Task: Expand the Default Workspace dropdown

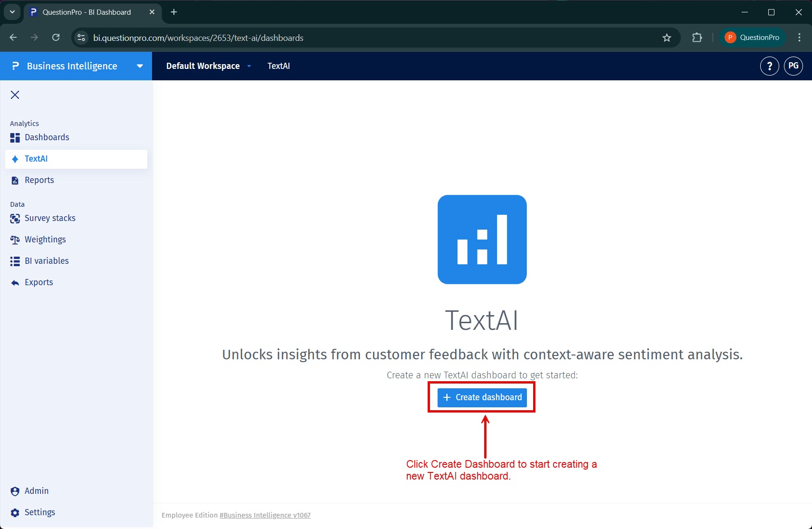Action: [x=249, y=66]
